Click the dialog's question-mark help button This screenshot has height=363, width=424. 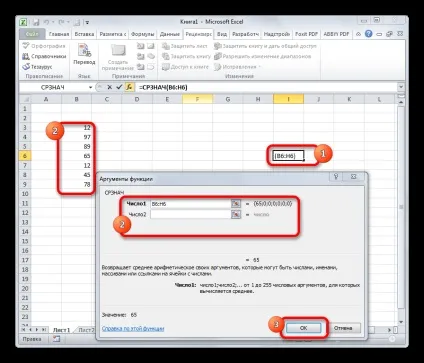336,177
